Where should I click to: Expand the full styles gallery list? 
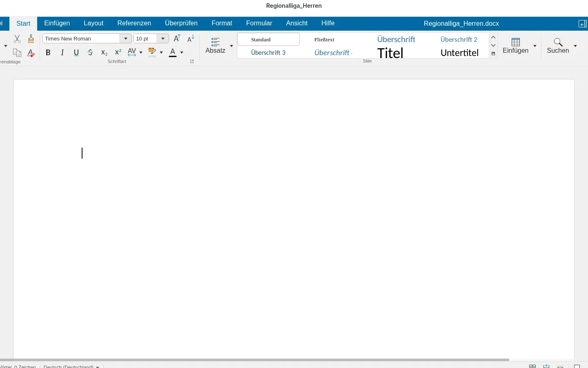493,54
